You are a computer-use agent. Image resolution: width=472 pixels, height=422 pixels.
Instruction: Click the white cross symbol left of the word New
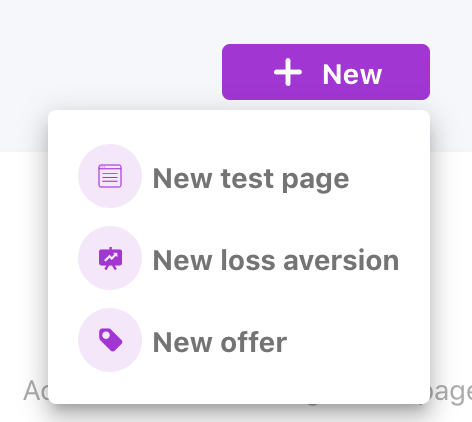288,72
